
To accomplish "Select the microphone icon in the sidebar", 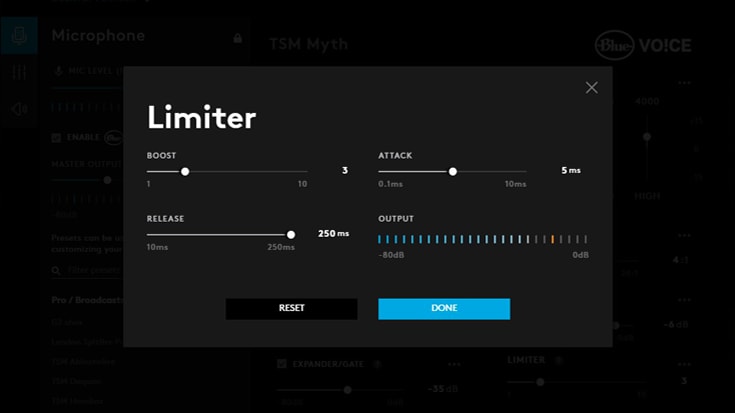I will click(19, 37).
